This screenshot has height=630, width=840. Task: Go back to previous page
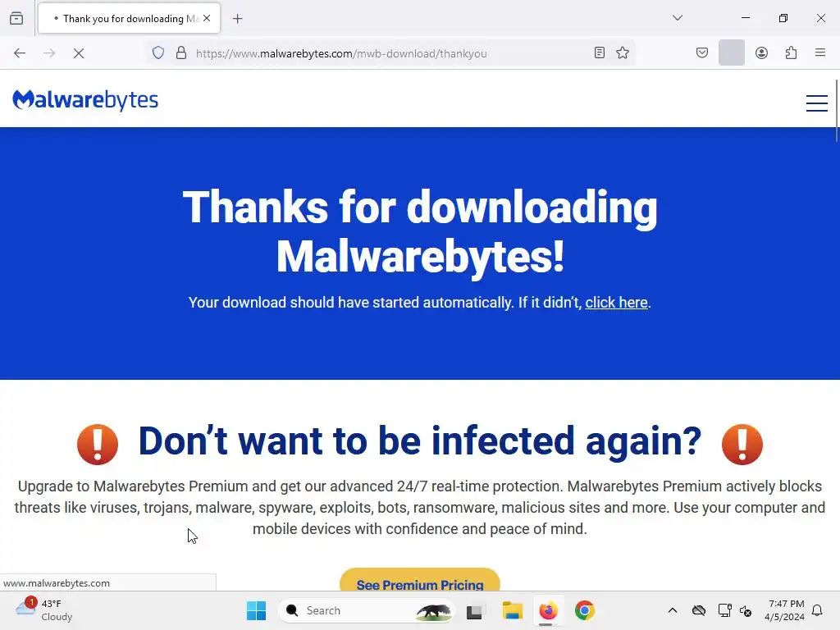(x=20, y=53)
